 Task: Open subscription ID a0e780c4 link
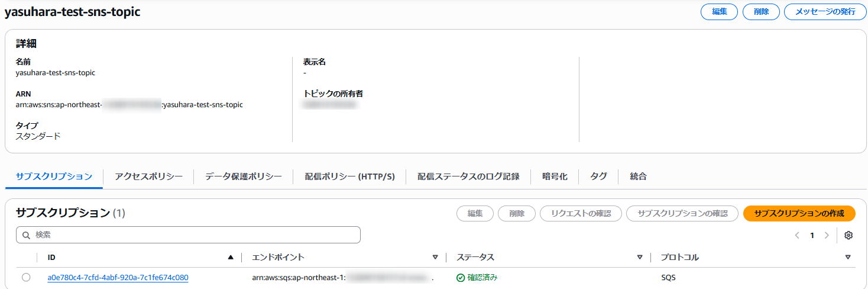(118, 277)
